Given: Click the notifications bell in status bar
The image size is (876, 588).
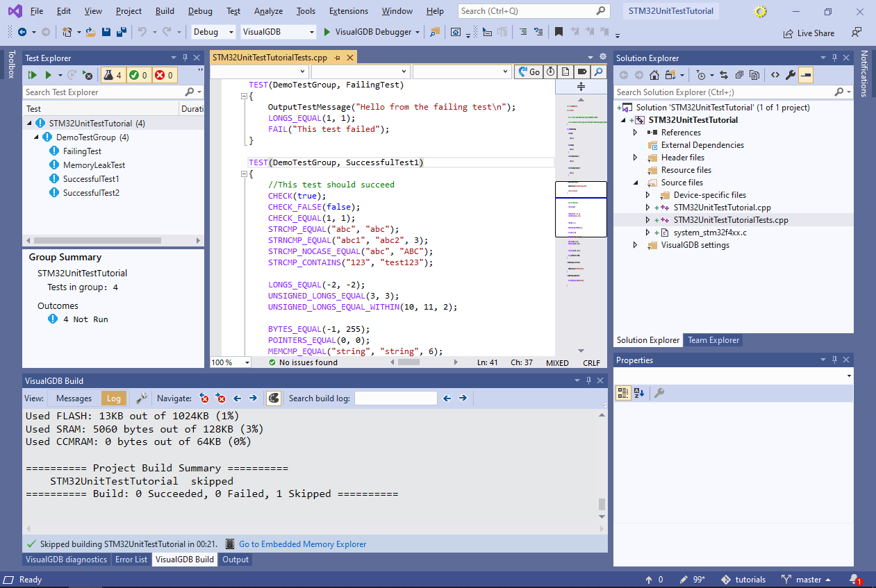Looking at the screenshot, I should click(x=854, y=580).
